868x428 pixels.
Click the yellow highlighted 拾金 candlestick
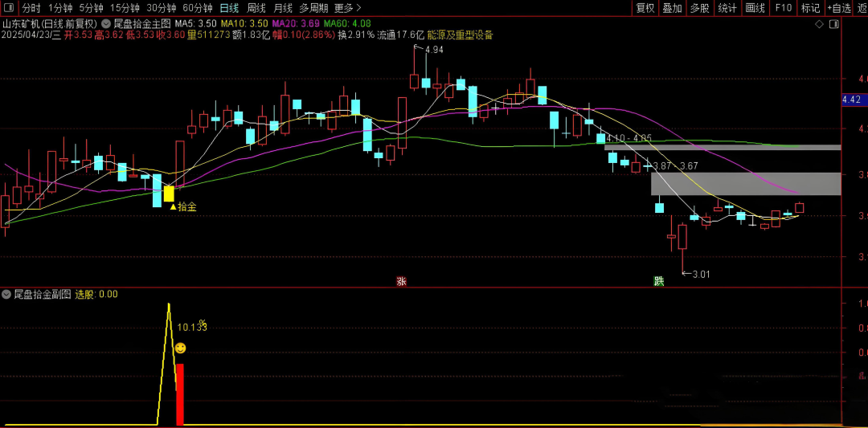169,193
